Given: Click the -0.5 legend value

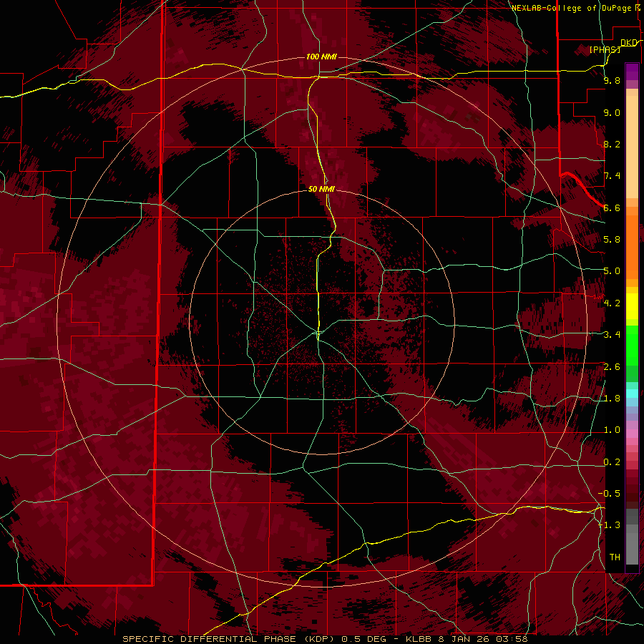Looking at the screenshot, I should (609, 493).
